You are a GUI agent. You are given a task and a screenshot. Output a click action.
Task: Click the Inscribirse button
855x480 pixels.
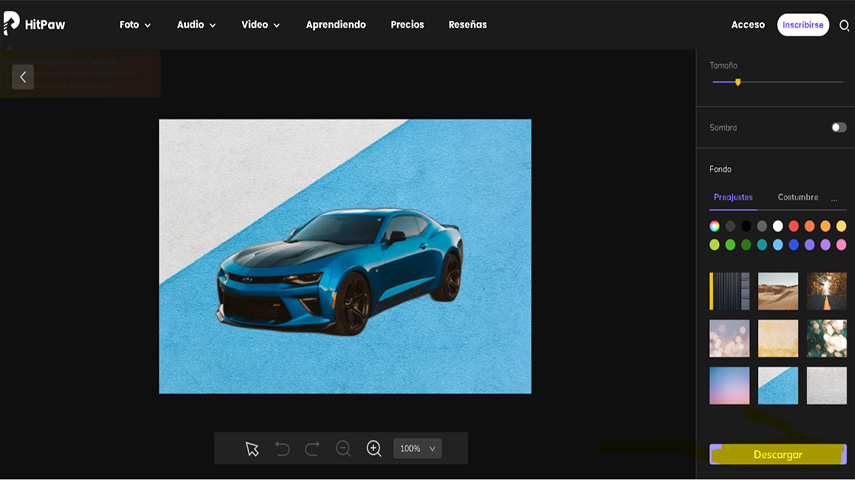coord(802,25)
